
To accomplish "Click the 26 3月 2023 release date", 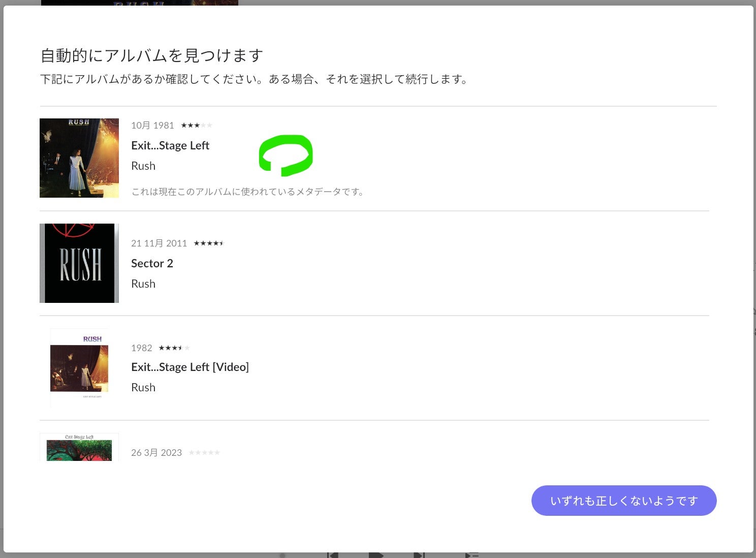I will pos(156,453).
